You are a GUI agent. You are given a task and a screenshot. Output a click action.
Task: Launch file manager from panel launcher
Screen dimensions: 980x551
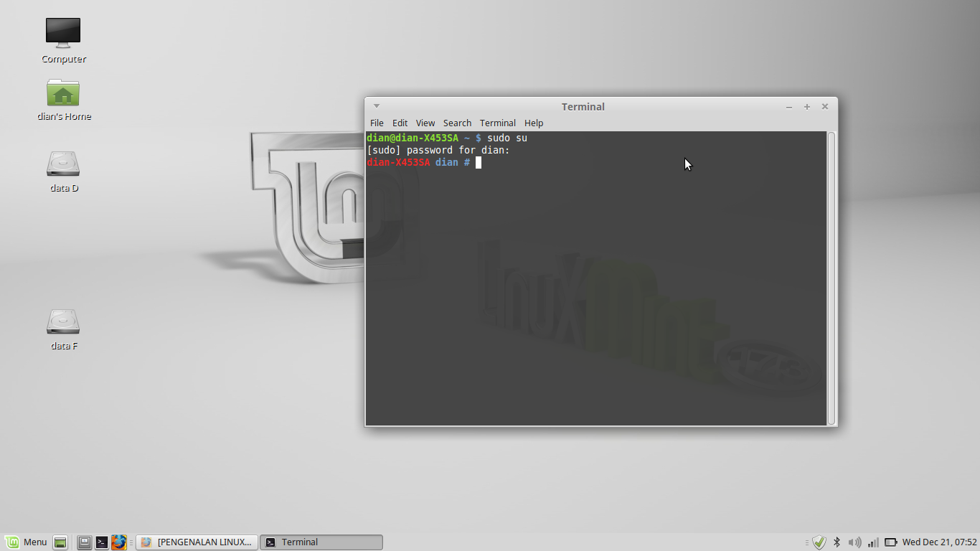click(x=85, y=542)
